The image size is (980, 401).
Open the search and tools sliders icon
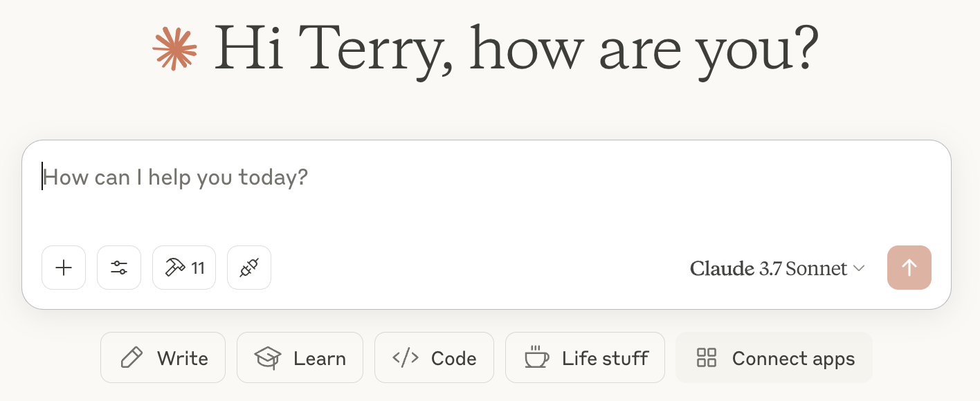point(119,268)
